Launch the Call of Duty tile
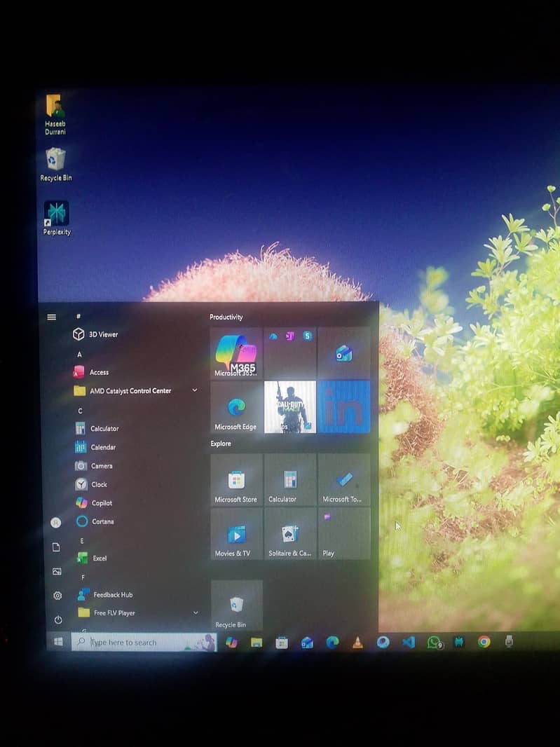Image resolution: width=560 pixels, height=747 pixels. tap(290, 407)
